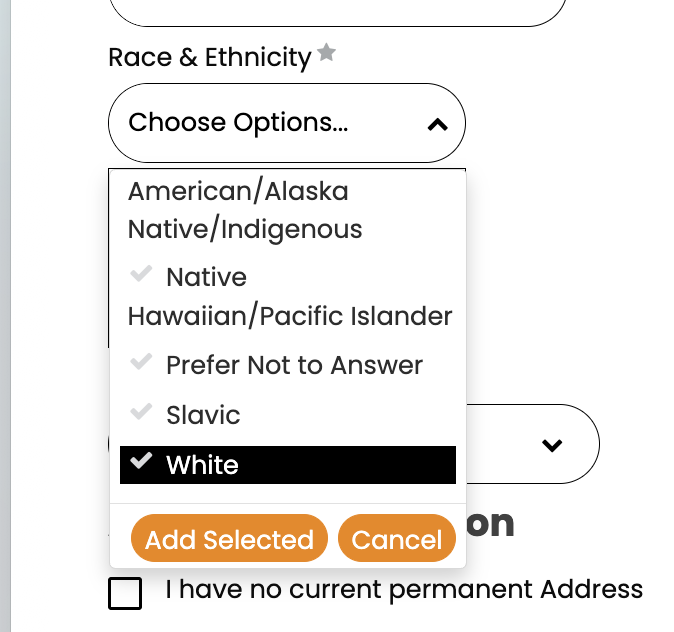
Task: Click the required star beside Race & Ethnicity
Action: click(326, 54)
